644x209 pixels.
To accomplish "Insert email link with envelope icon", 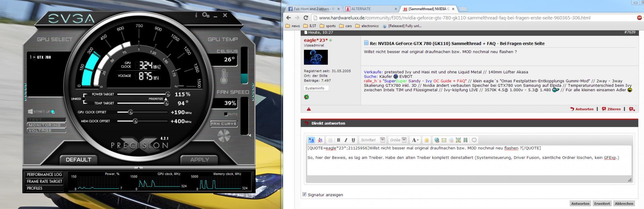I will 444,140.
